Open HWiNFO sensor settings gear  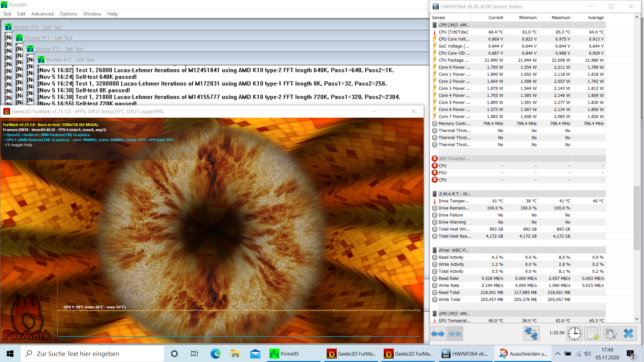(610, 334)
